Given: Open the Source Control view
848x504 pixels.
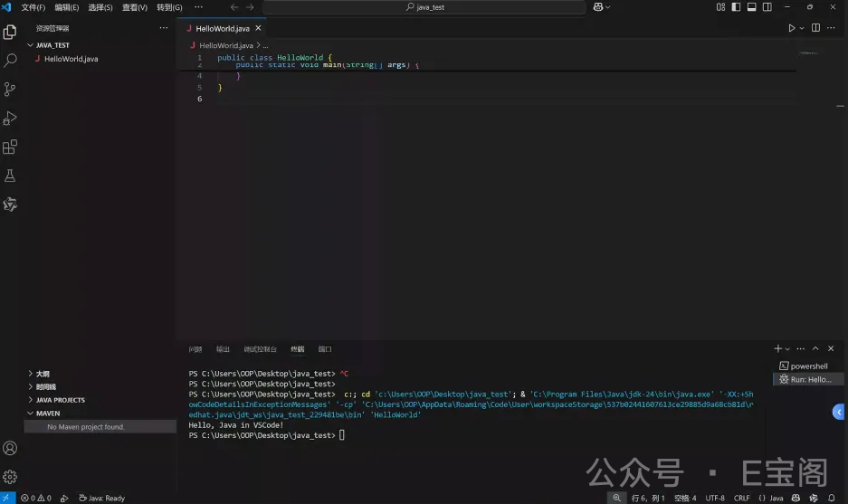Looking at the screenshot, I should (x=11, y=89).
